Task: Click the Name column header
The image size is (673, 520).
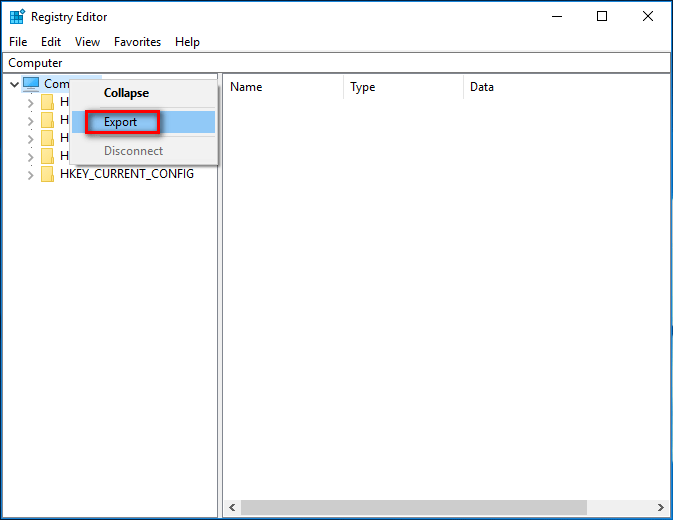Action: click(283, 87)
